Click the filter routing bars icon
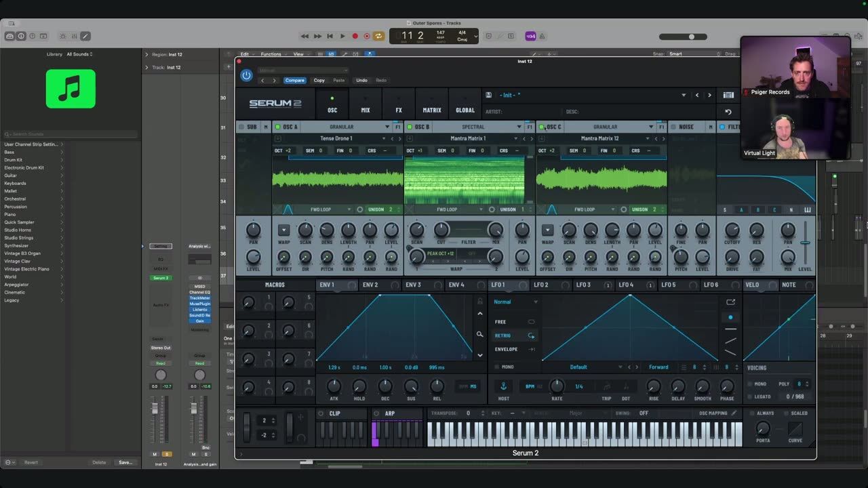This screenshot has width=868, height=488. (808, 209)
